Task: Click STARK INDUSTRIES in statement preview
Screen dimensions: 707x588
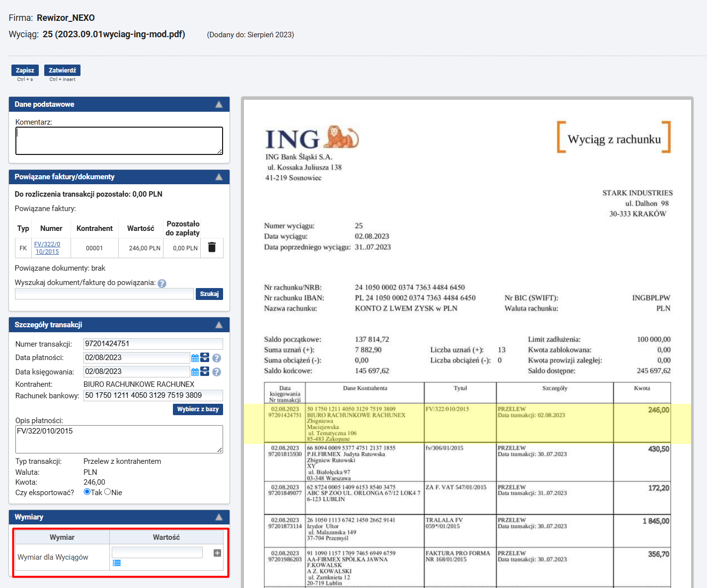Action: (x=637, y=193)
